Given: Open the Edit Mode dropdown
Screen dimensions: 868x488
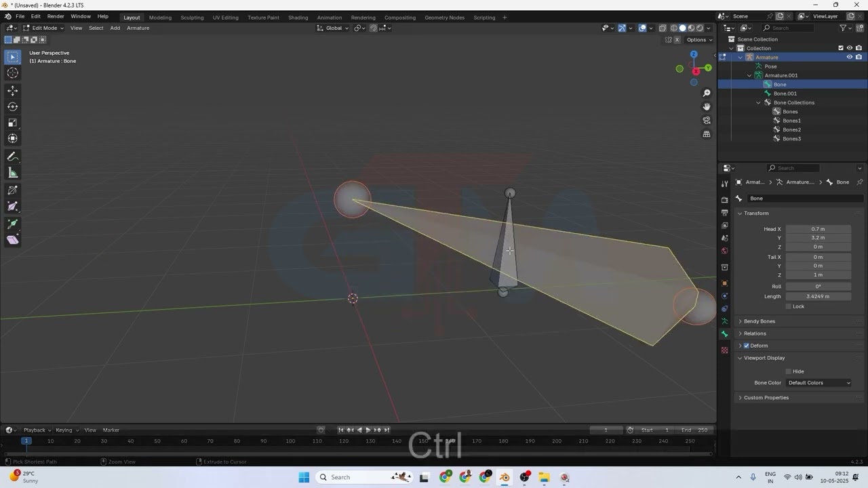Looking at the screenshot, I should 43,28.
